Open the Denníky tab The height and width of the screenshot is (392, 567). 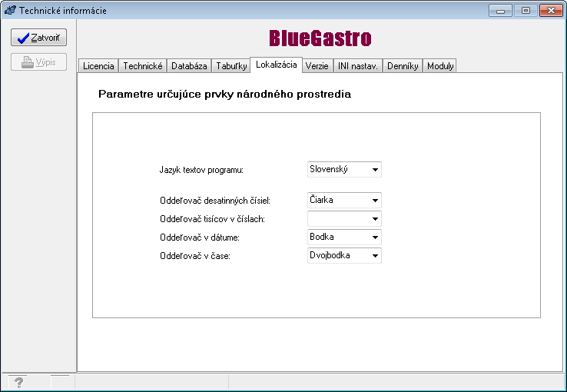(x=403, y=66)
